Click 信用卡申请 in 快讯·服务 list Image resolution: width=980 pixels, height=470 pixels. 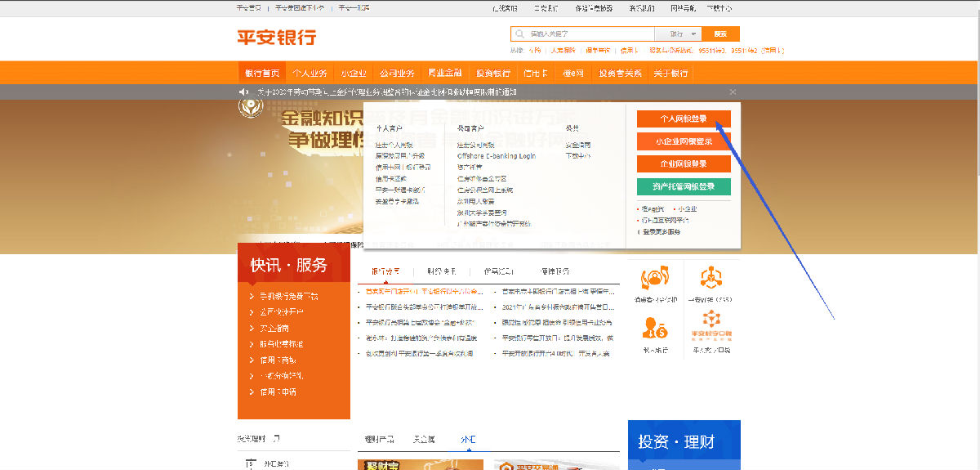pyautogui.click(x=278, y=392)
